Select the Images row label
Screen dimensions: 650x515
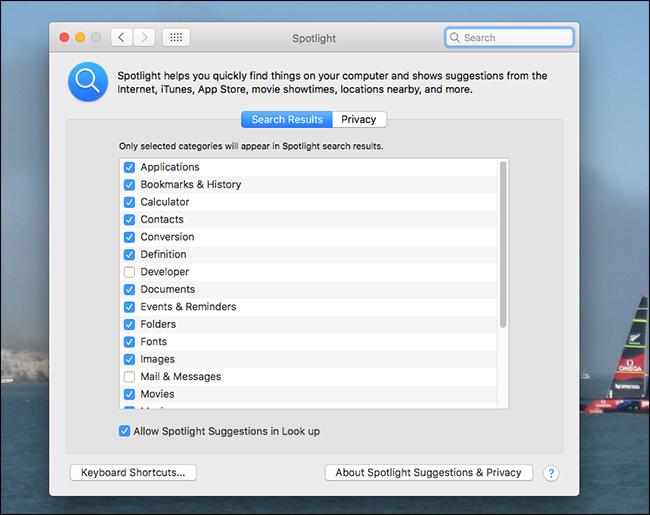[158, 359]
